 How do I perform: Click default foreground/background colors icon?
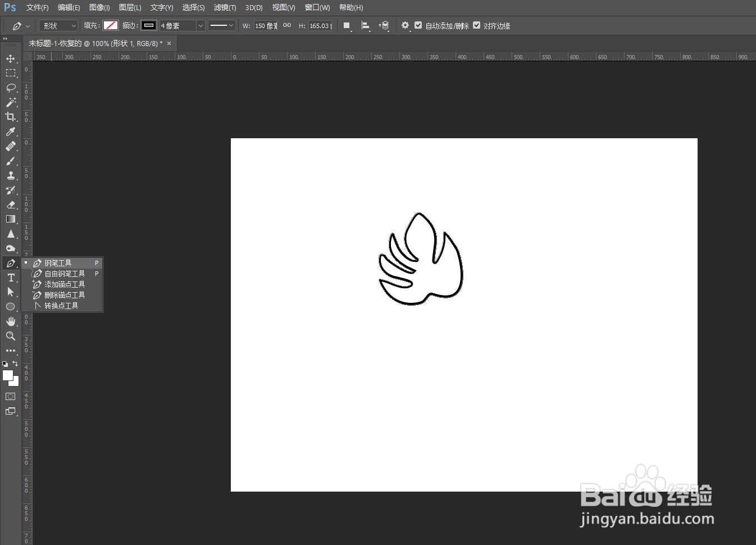coord(5,364)
